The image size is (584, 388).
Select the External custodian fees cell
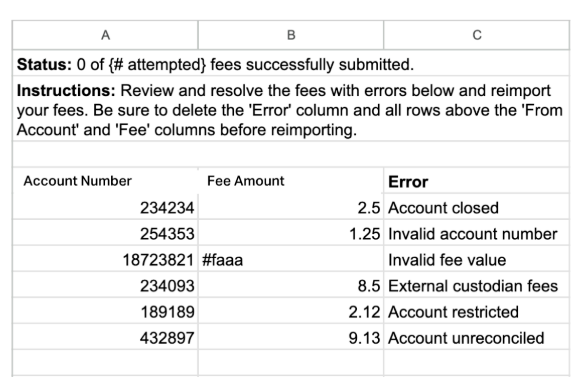pyautogui.click(x=476, y=285)
